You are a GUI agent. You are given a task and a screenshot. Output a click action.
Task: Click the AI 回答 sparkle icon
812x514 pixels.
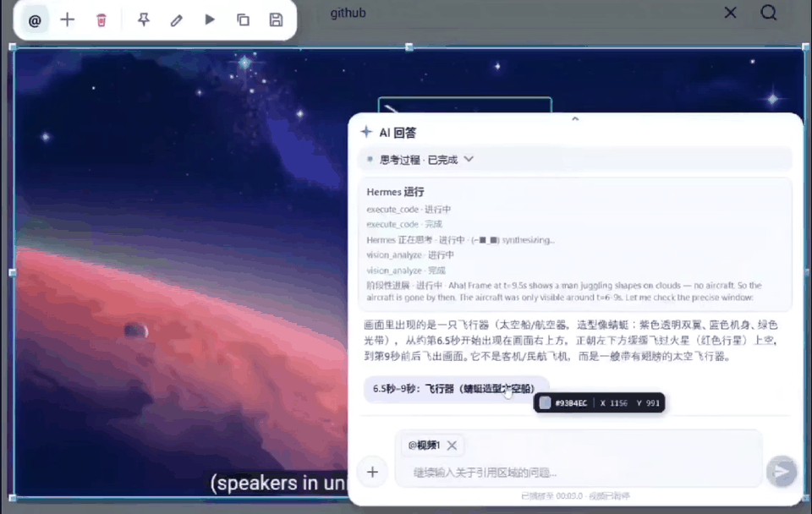366,132
